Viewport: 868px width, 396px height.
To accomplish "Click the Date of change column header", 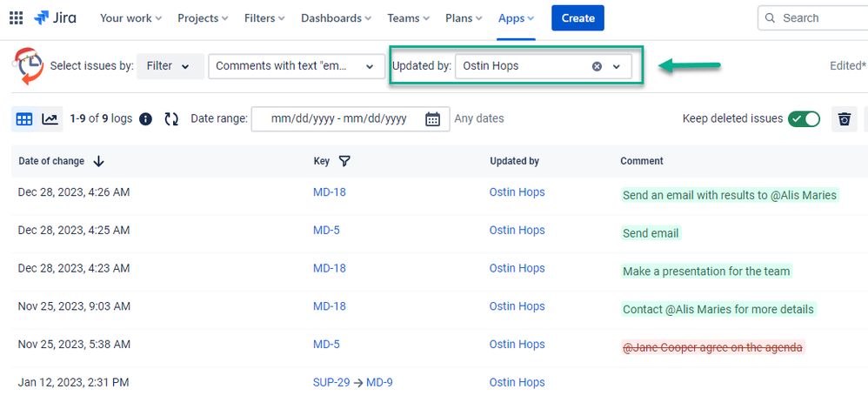I will (x=51, y=161).
